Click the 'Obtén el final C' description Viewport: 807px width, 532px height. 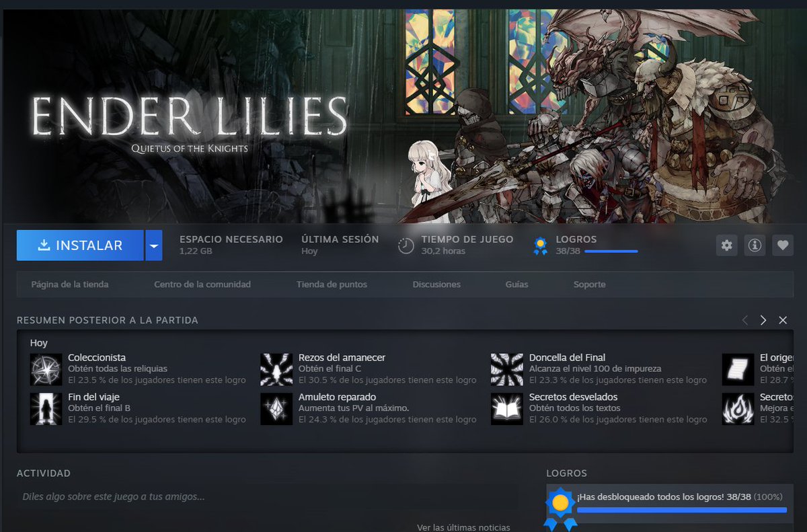point(330,369)
